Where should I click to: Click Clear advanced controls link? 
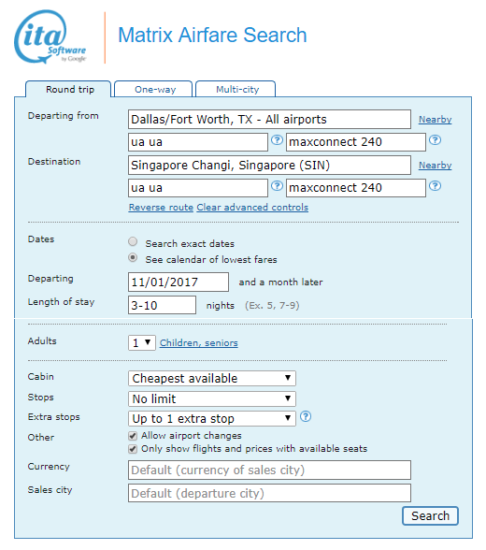pos(252,207)
